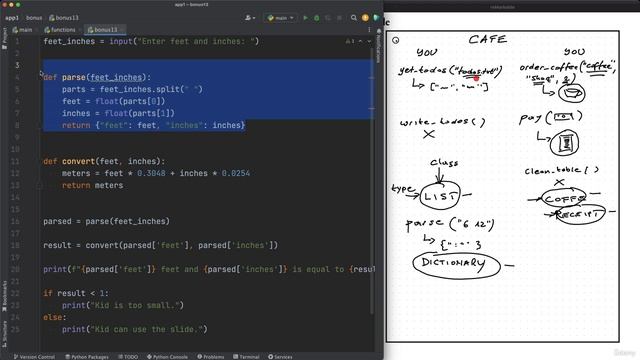Click app1 in the navigation breadcrumb
This screenshot has height=360, width=640.
tap(12, 18)
